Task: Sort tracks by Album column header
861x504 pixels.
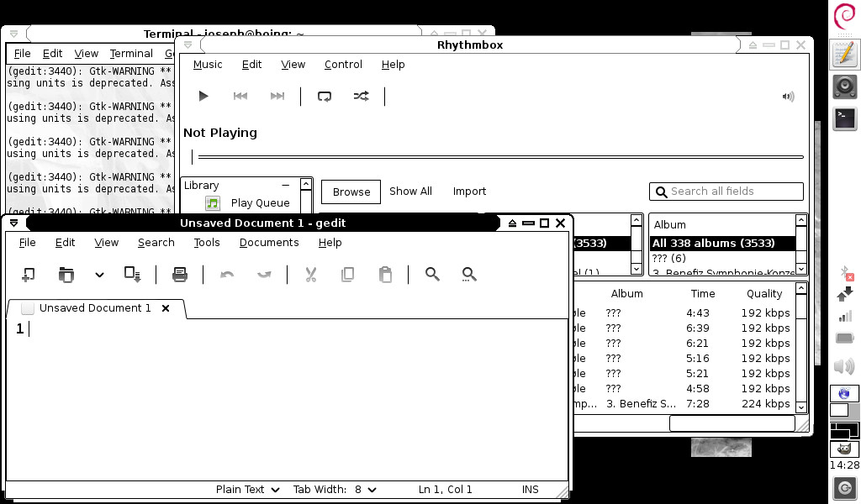Action: pyautogui.click(x=627, y=293)
